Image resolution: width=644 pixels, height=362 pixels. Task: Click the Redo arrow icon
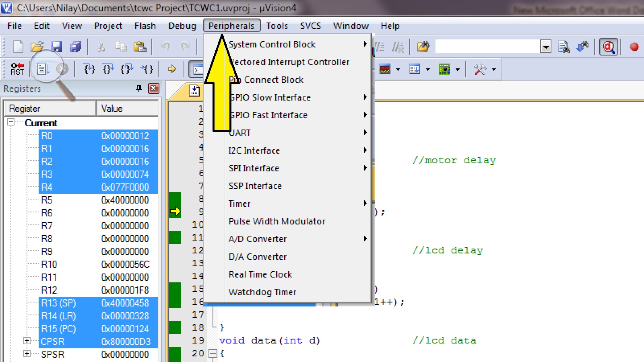(x=185, y=47)
